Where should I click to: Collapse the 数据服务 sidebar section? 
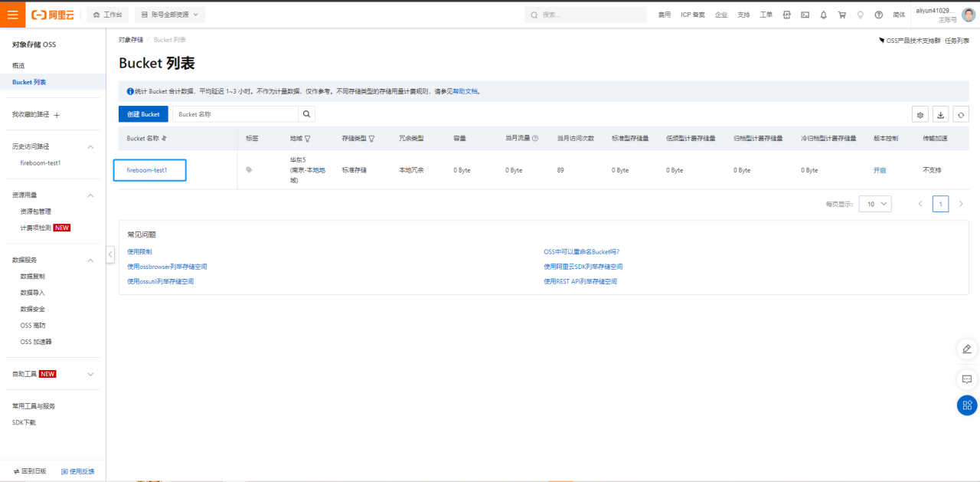(x=90, y=261)
